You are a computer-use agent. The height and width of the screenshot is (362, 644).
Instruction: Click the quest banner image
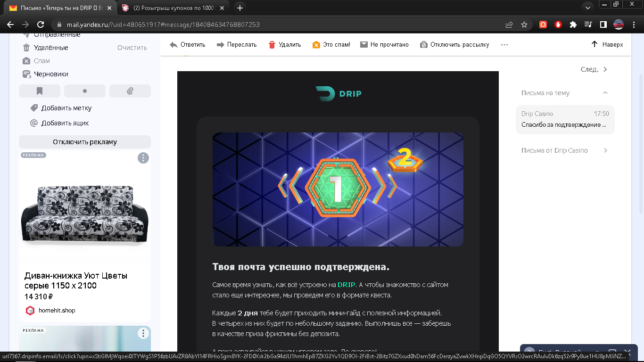point(338,189)
